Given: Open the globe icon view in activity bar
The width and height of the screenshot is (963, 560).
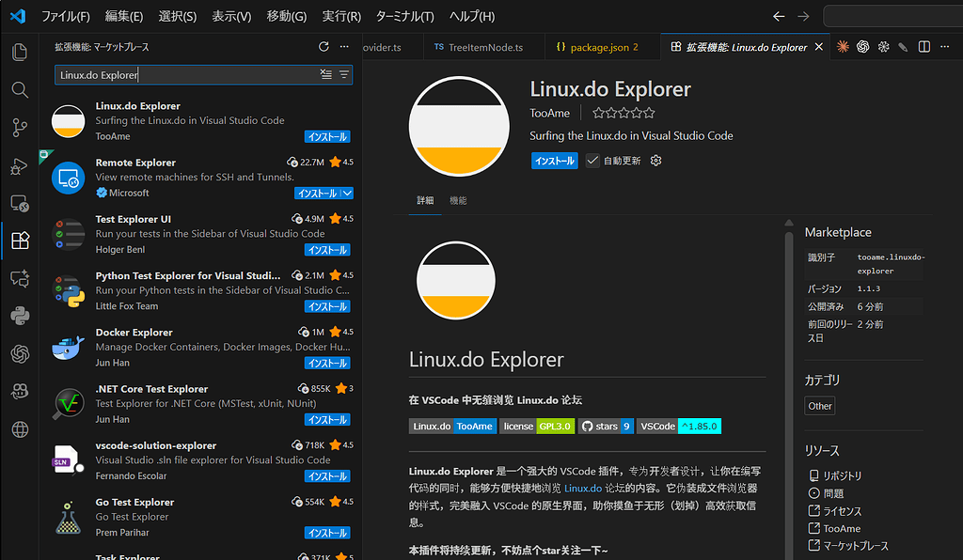Looking at the screenshot, I should coord(20,429).
